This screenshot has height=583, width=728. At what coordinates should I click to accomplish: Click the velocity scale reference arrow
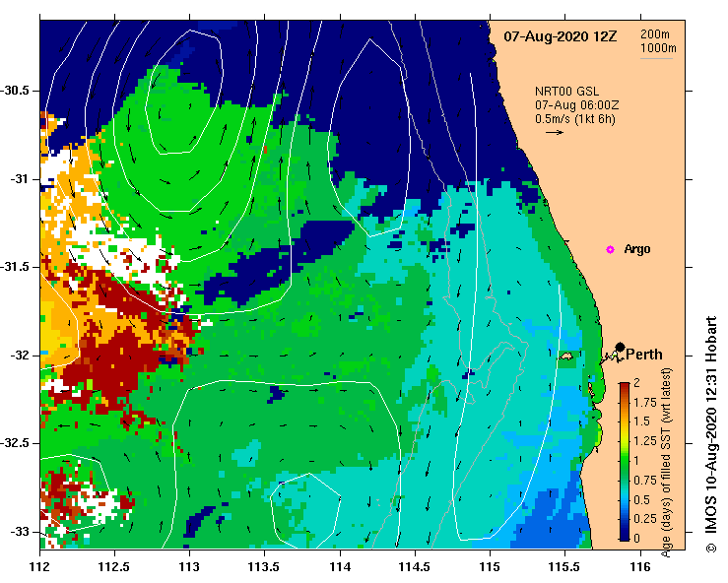pyautogui.click(x=555, y=132)
